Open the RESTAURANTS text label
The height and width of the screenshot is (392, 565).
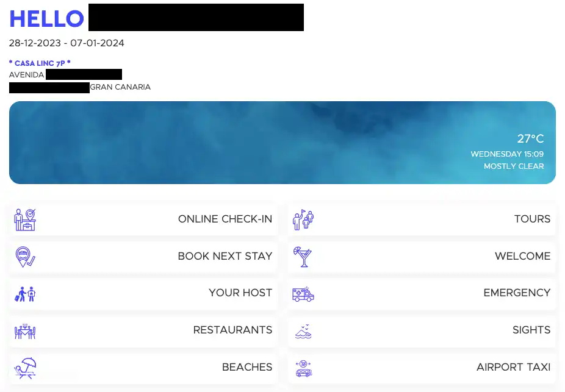coord(232,330)
